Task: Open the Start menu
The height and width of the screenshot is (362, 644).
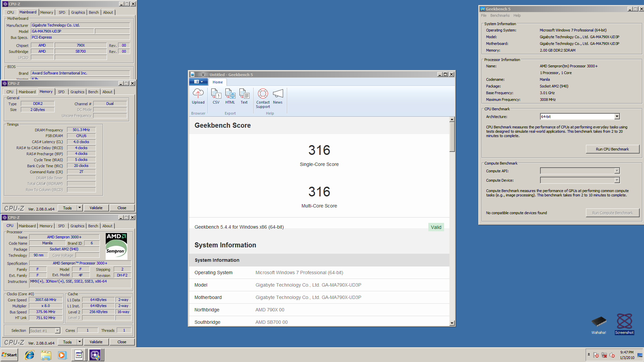Action: pyautogui.click(x=9, y=355)
